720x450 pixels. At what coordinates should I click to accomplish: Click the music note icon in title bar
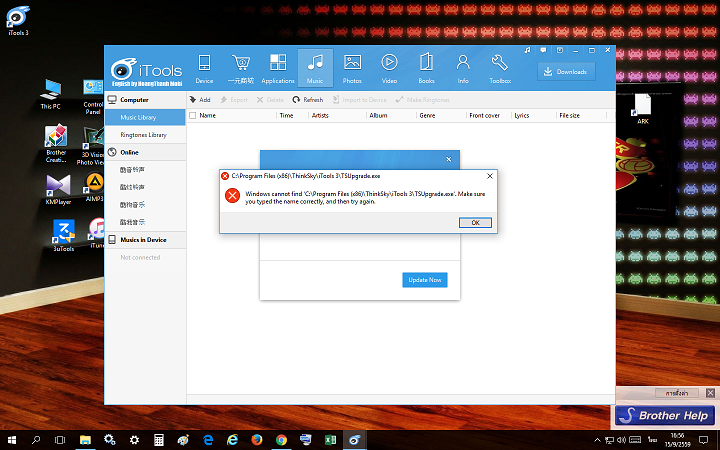tap(527, 50)
